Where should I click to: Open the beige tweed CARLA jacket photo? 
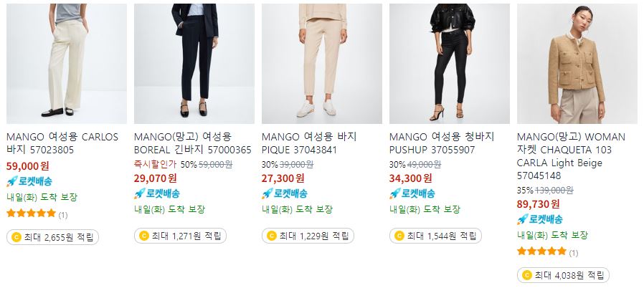coord(577,64)
